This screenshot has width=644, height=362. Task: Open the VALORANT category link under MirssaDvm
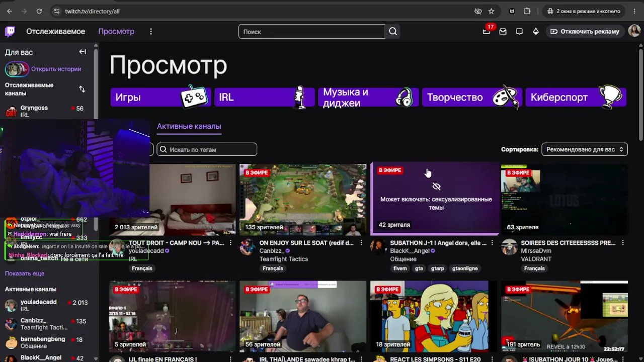(536, 259)
